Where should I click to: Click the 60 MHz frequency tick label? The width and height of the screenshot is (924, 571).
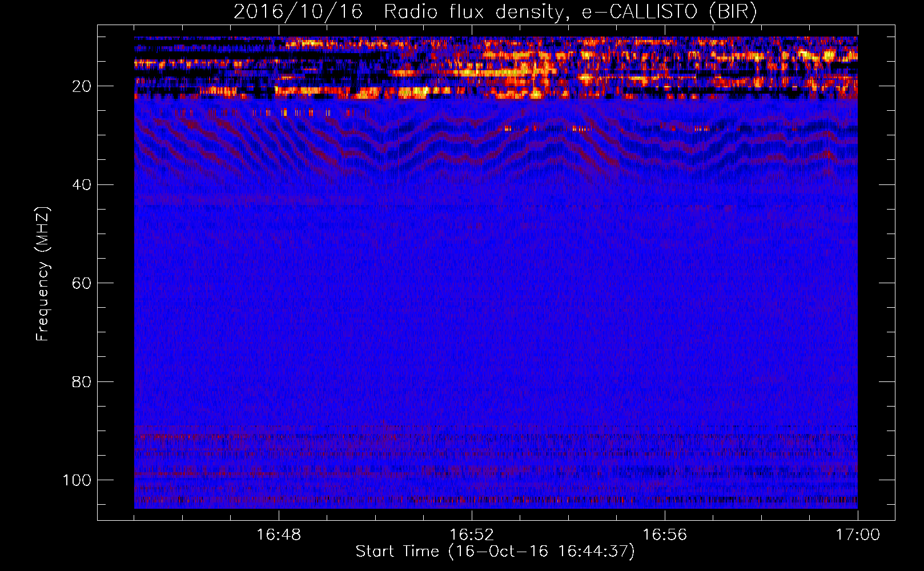pos(81,283)
